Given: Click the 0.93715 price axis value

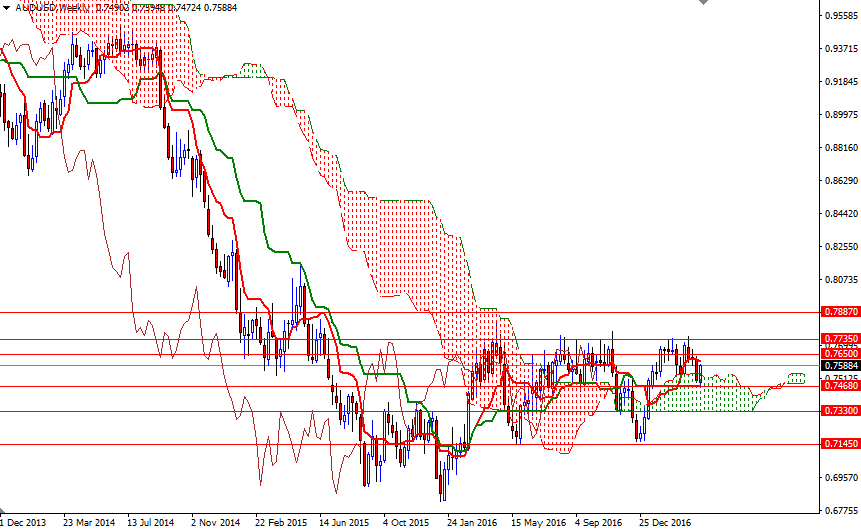Looking at the screenshot, I should [x=841, y=49].
